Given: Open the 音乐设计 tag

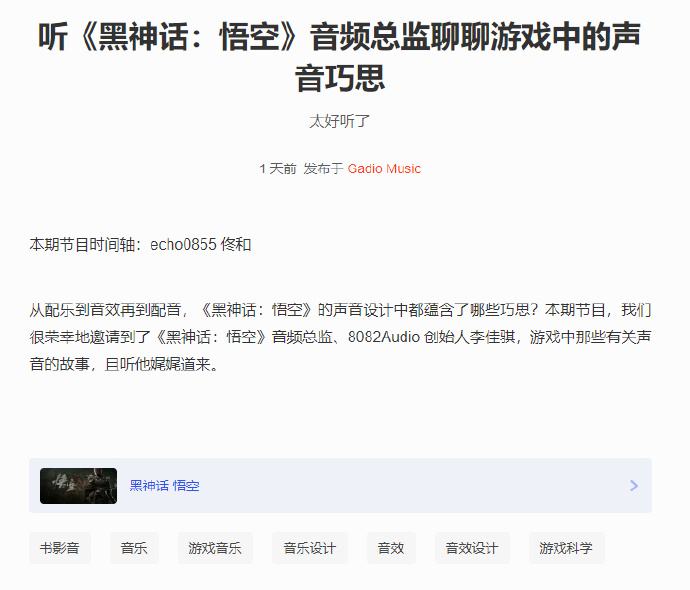Looking at the screenshot, I should point(310,548).
